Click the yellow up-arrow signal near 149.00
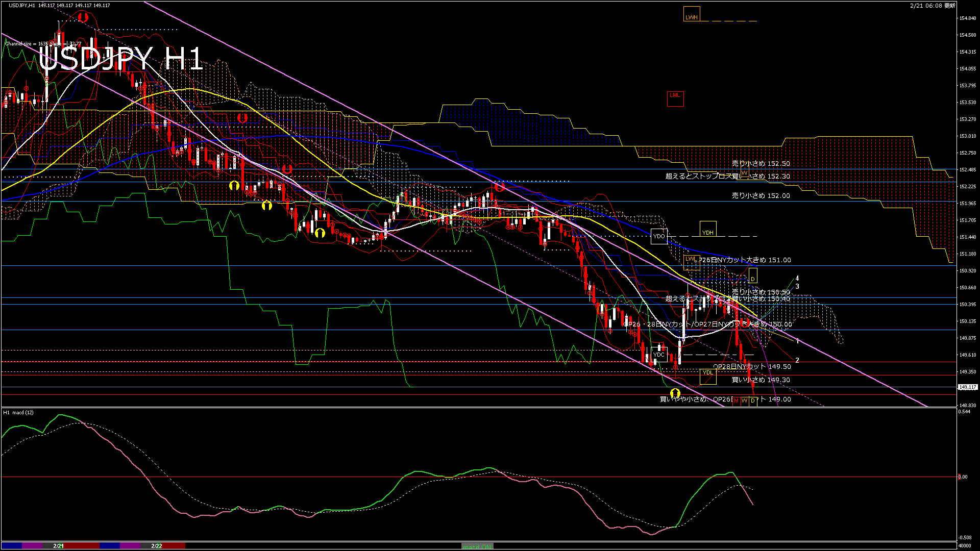Image resolution: width=980 pixels, height=551 pixels. pyautogui.click(x=675, y=393)
